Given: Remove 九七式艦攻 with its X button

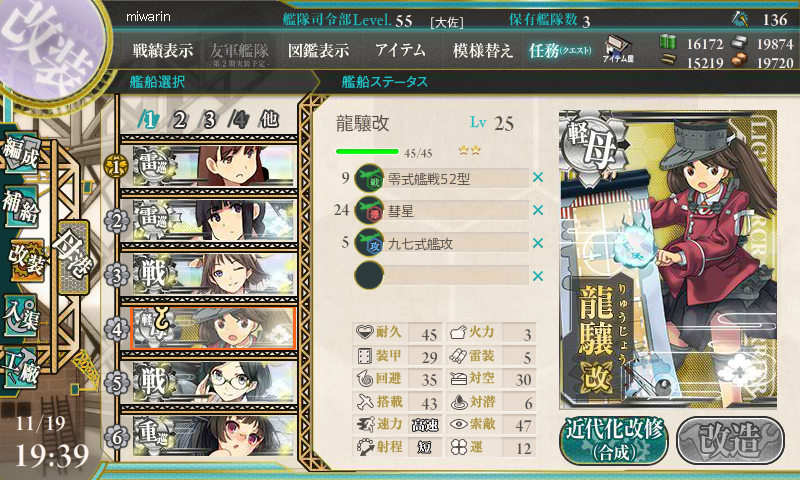Looking at the screenshot, I should click(538, 243).
